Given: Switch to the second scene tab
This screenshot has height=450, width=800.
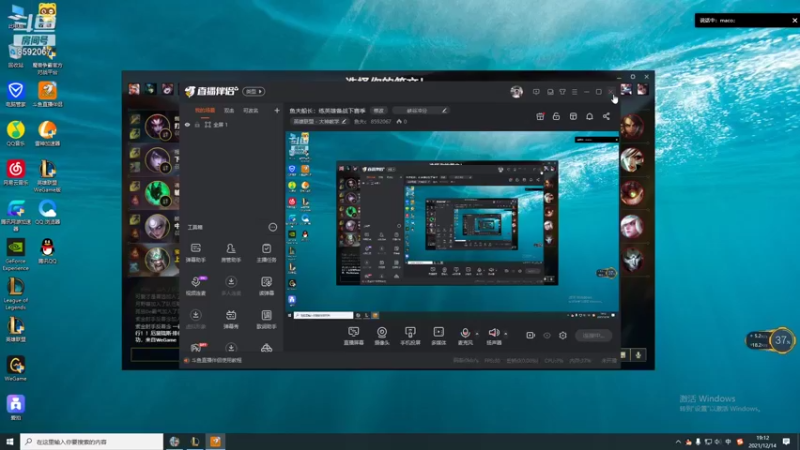Looking at the screenshot, I should (x=229, y=110).
